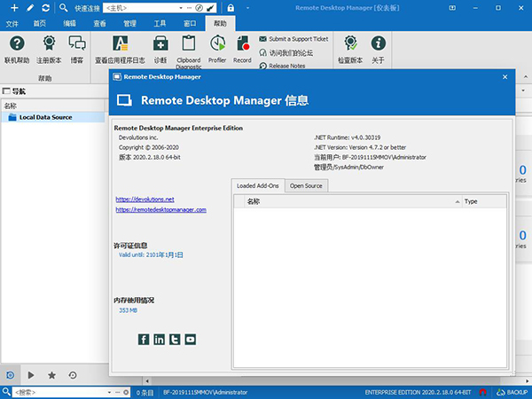Screen dimensions: 532x399
Task: Open the LinkedIn social icon
Action: coord(159,340)
